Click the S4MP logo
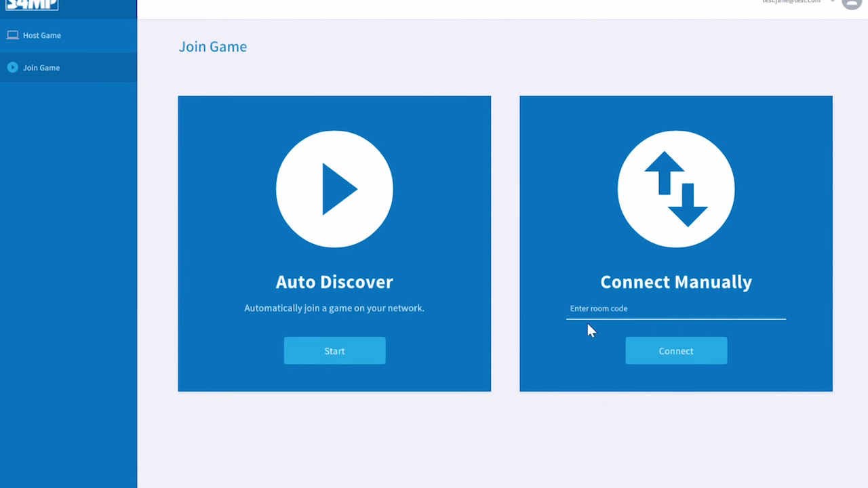This screenshot has width=868, height=488. [x=32, y=5]
